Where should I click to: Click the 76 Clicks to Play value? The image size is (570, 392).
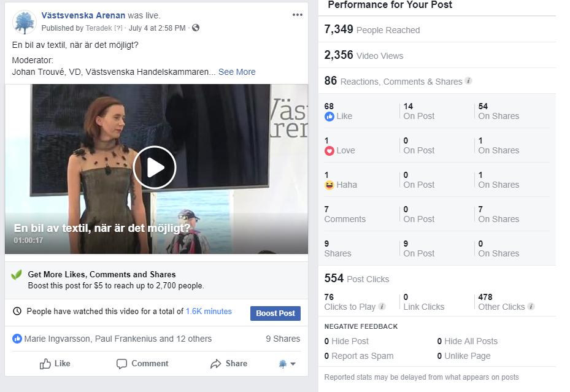pos(329,297)
